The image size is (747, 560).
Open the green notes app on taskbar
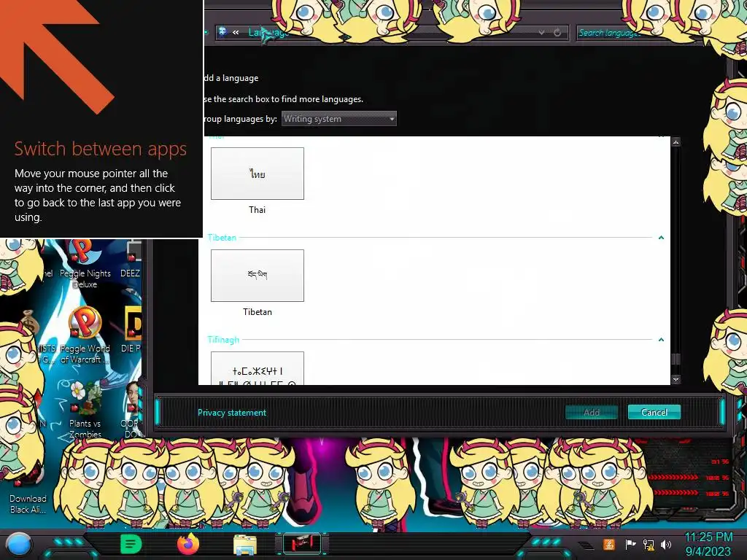tap(131, 544)
